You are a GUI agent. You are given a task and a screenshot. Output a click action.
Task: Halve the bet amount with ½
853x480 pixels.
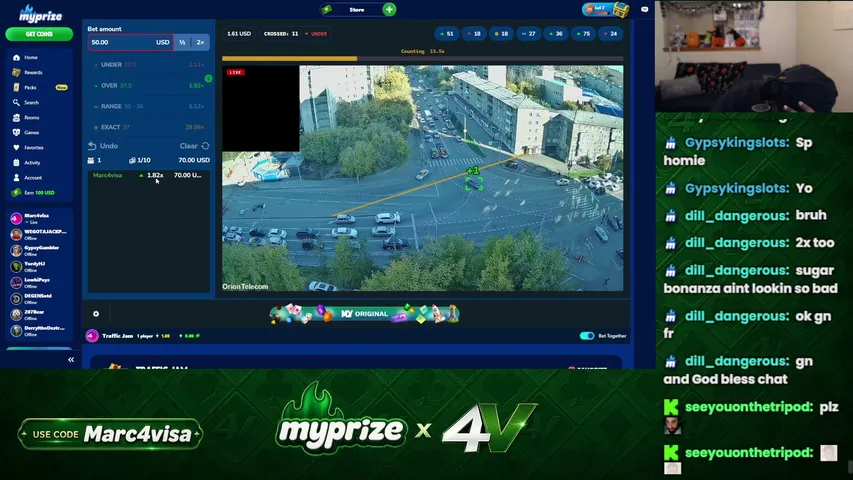point(182,42)
